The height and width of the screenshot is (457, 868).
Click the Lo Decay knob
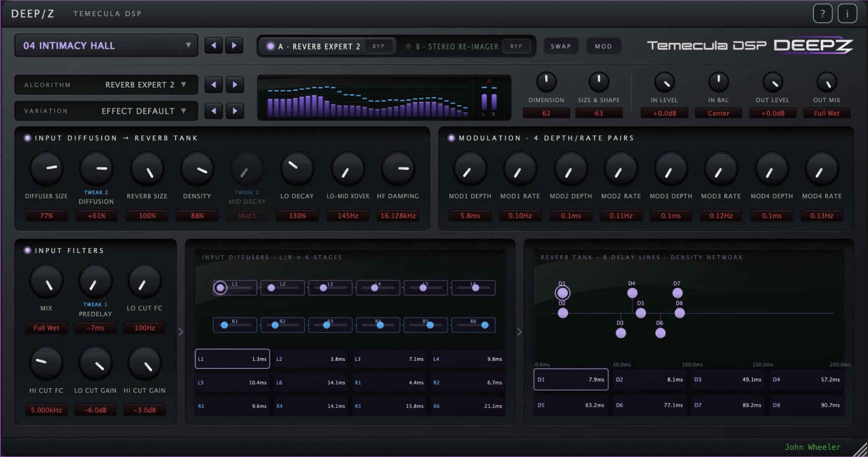pyautogui.click(x=297, y=169)
